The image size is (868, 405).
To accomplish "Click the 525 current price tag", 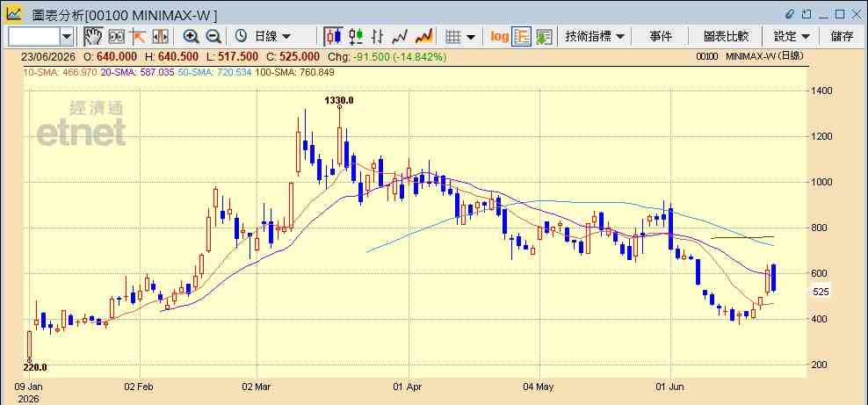I will click(820, 292).
